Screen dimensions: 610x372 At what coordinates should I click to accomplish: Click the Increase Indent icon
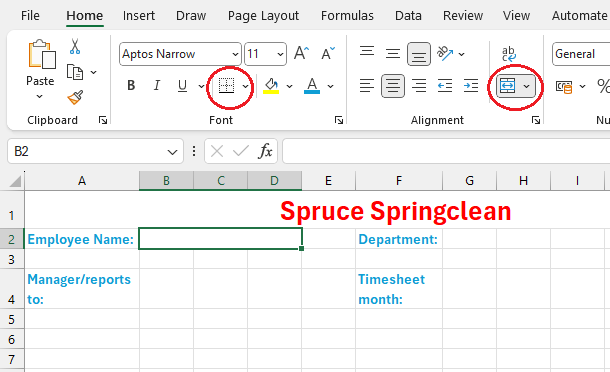(471, 86)
